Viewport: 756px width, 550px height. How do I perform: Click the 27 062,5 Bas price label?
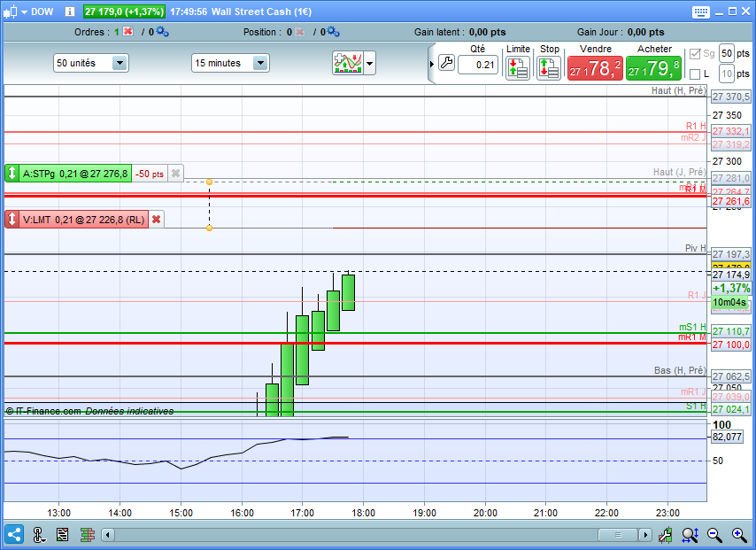[731, 376]
